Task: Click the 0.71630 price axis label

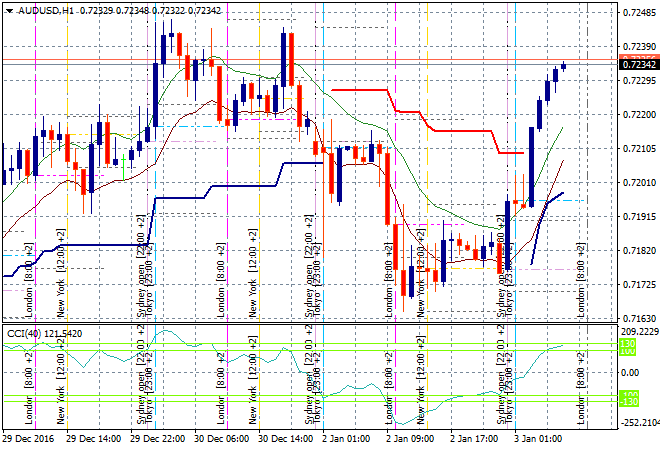Action: pos(639,318)
